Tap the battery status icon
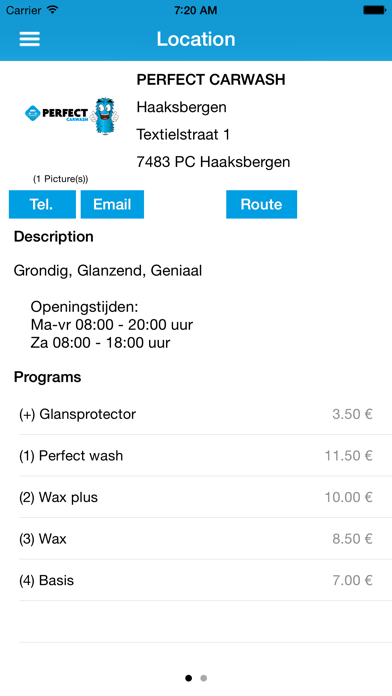 click(x=374, y=10)
